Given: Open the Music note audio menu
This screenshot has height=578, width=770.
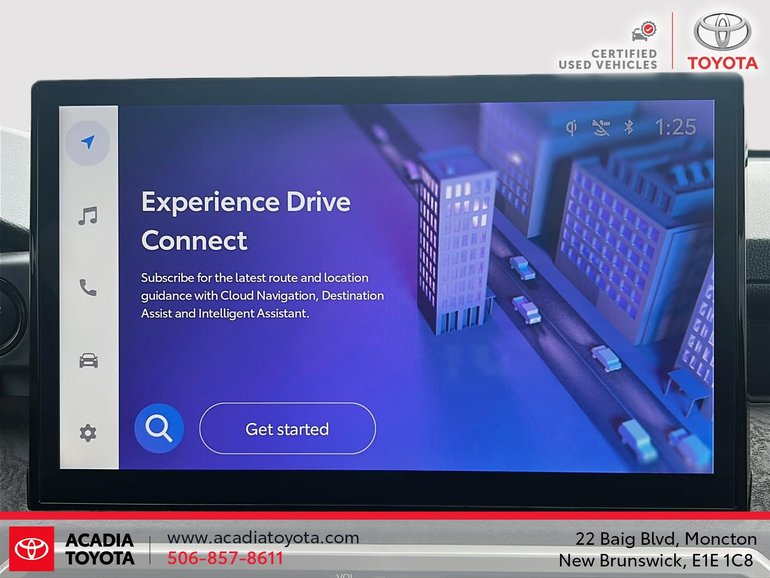Looking at the screenshot, I should [x=88, y=215].
